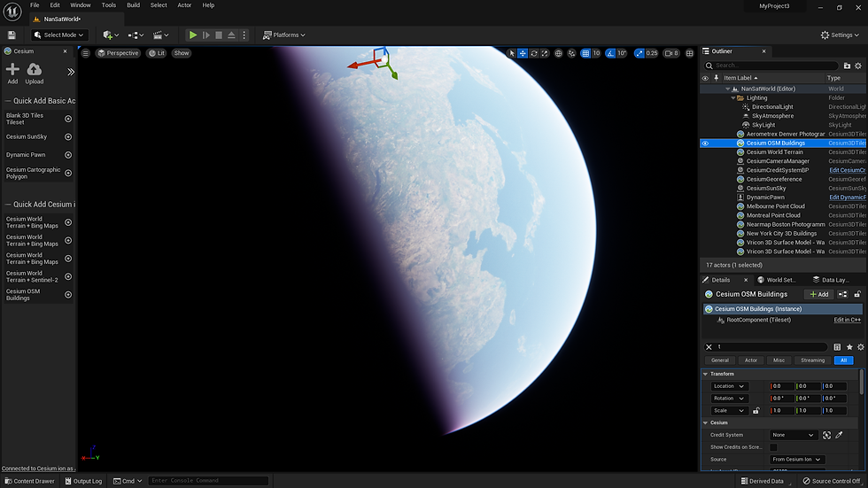Click the Save level icon in toolbar
The width and height of the screenshot is (868, 488).
click(x=12, y=35)
